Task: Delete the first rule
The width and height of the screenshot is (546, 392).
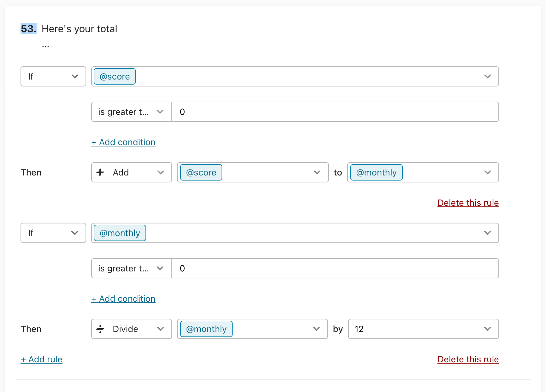Action: tap(468, 203)
